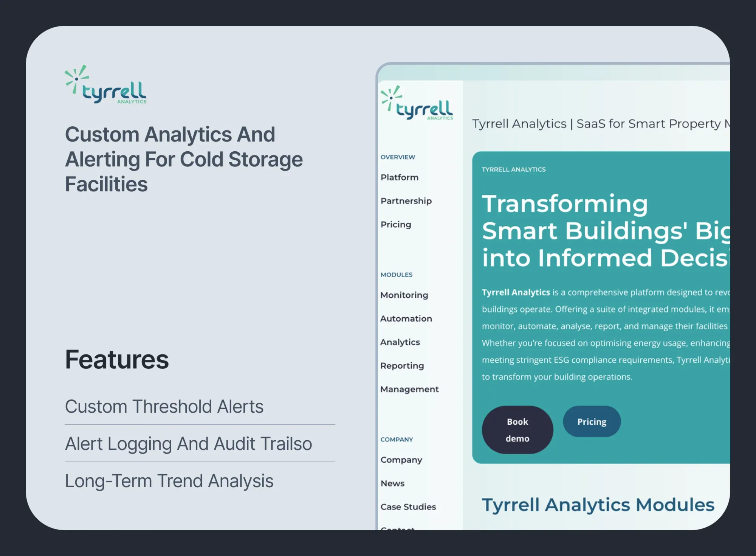
Task: Click the Tyrrell Analytics logo at top left
Action: pyautogui.click(x=106, y=85)
